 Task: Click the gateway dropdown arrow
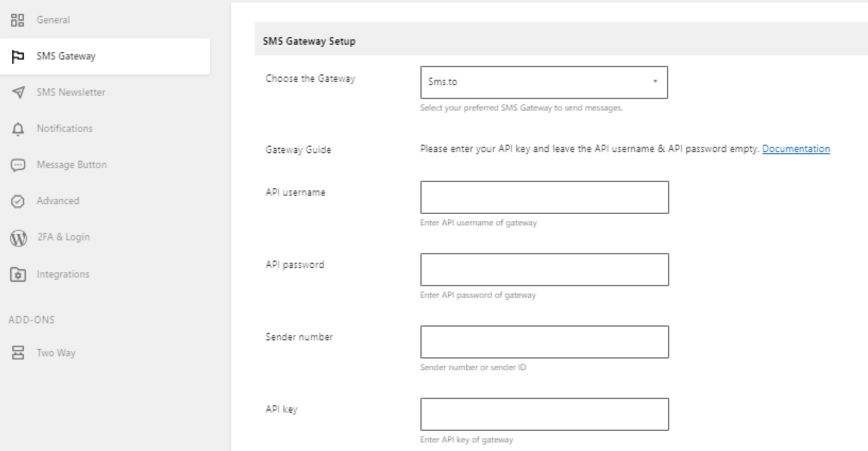[655, 81]
